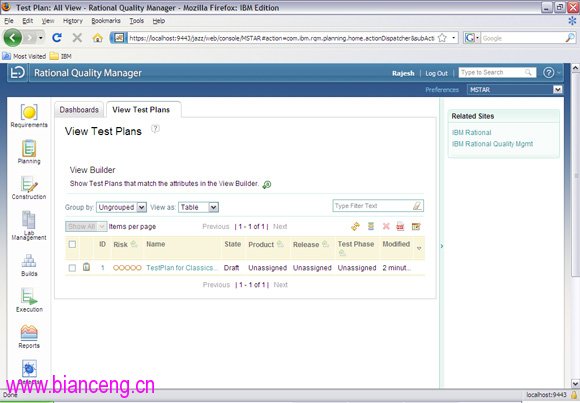
Task: Open the Google search engine dropdown
Action: coord(477,38)
